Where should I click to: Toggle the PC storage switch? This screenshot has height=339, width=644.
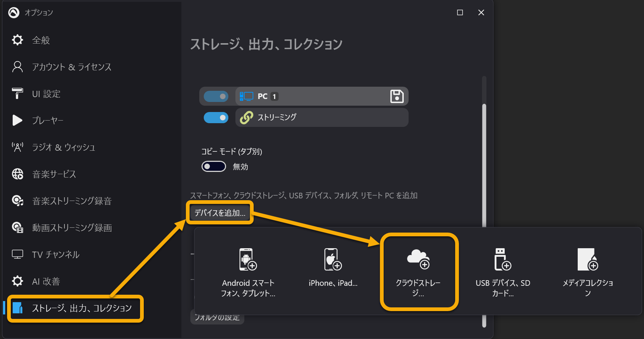216,96
